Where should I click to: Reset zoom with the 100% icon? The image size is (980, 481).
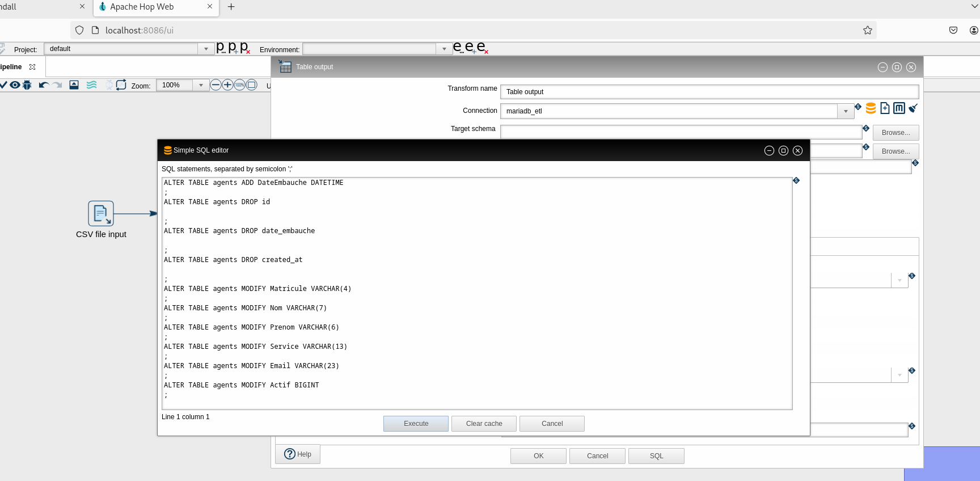tap(239, 85)
